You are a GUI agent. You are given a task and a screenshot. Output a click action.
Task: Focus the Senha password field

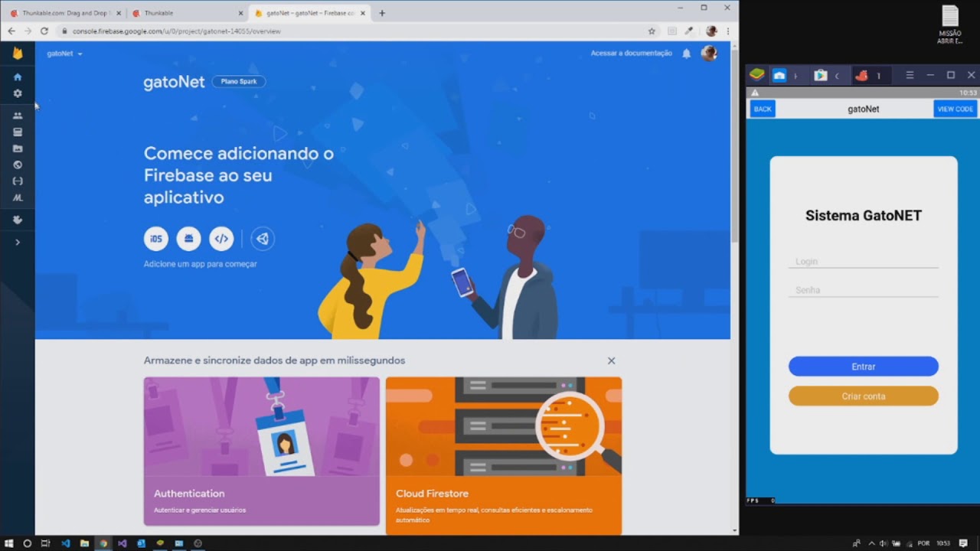[x=864, y=290]
